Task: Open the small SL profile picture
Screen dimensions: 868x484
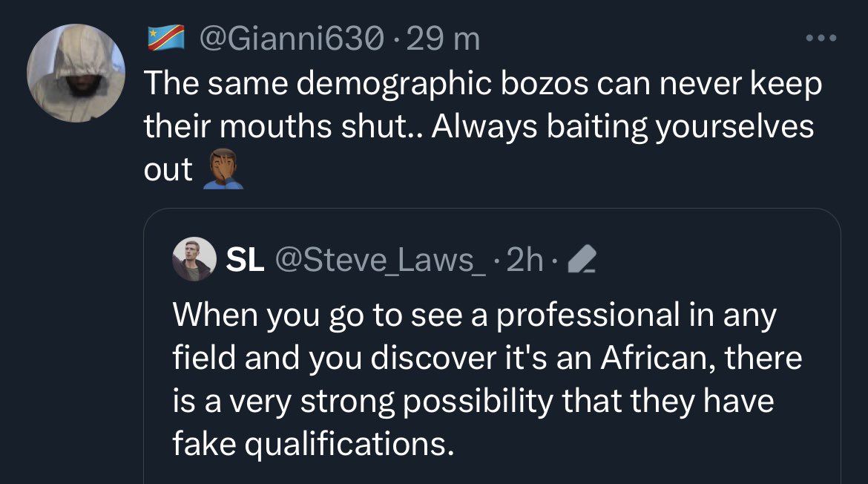Action: click(x=194, y=260)
